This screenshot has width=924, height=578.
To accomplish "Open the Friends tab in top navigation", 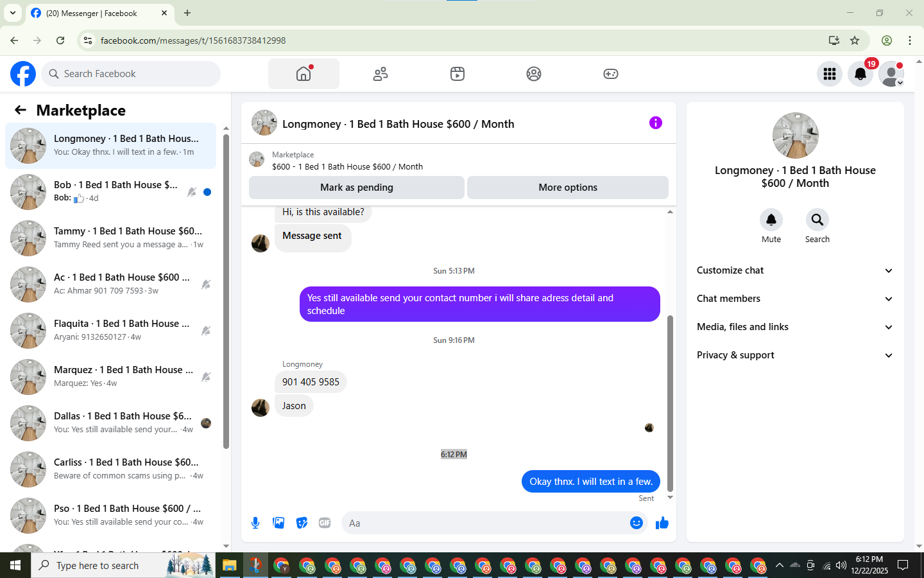I will (381, 74).
